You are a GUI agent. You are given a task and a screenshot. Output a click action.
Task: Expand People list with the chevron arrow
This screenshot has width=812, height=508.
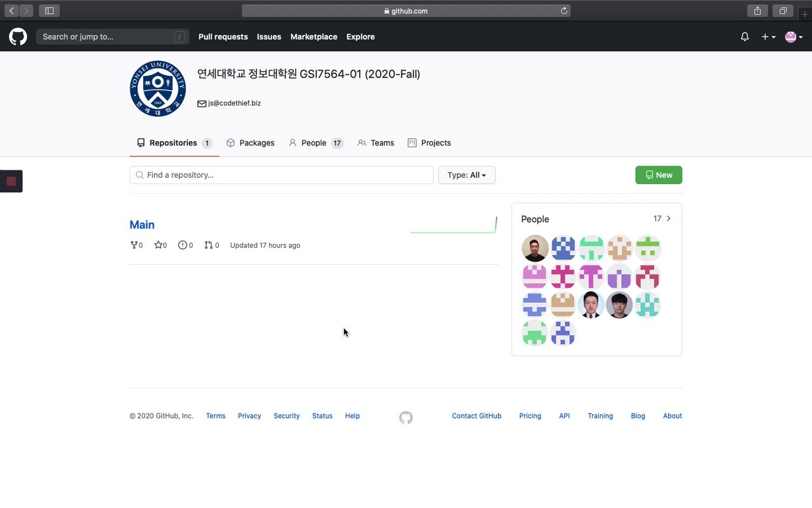coord(669,218)
